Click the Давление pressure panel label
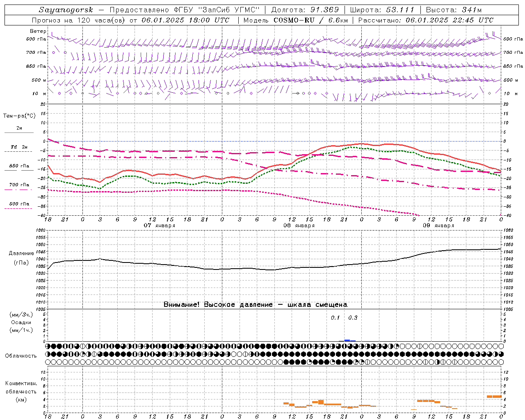 point(21,253)
